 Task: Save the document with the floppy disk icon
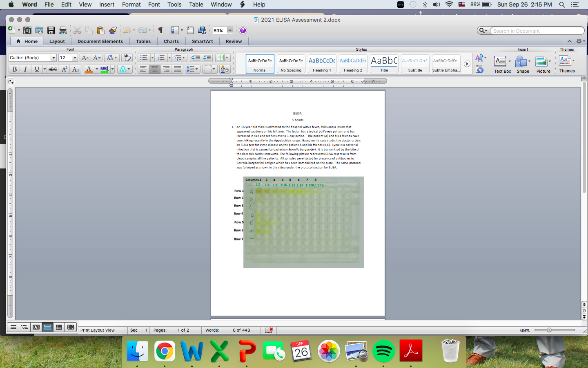[51, 30]
